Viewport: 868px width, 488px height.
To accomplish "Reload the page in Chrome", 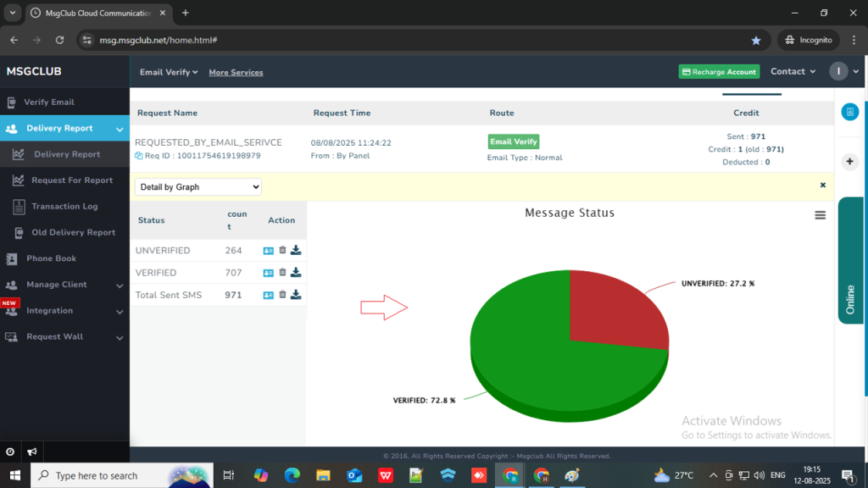I will (60, 40).
